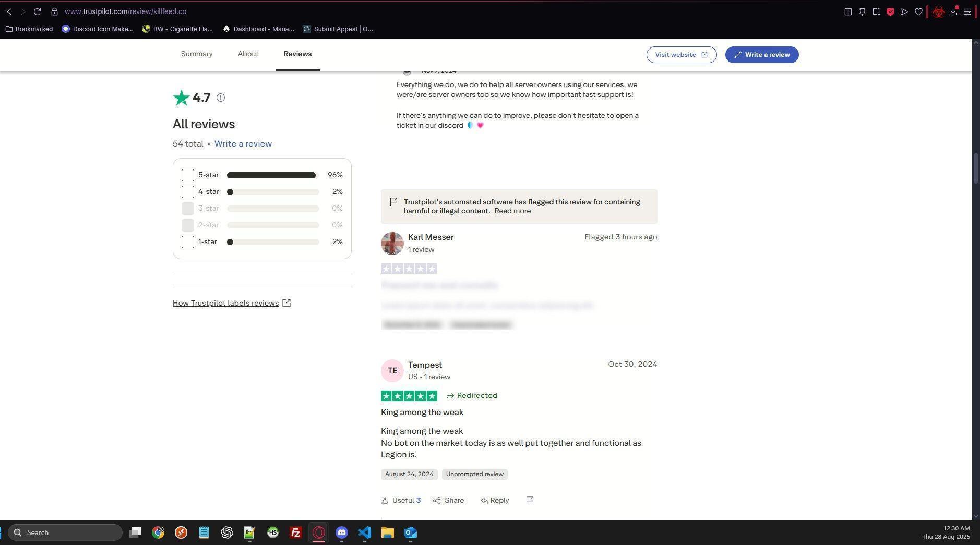Click the 4-star rating distribution bar

273,192
